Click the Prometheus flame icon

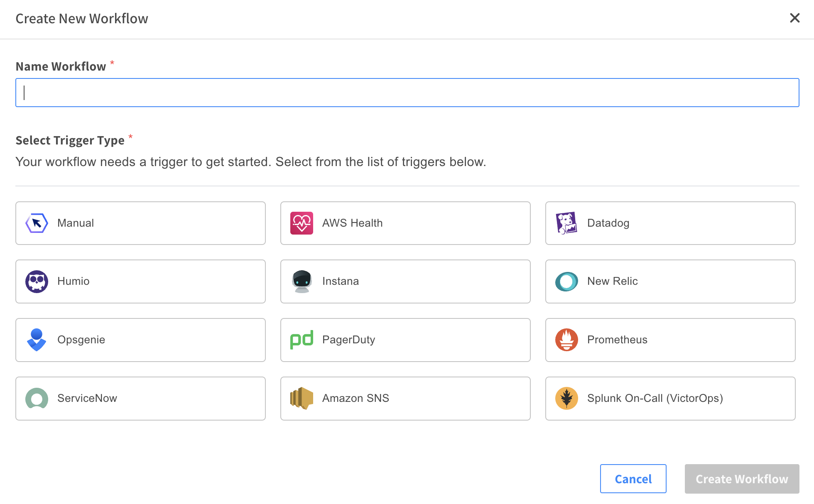tap(566, 340)
